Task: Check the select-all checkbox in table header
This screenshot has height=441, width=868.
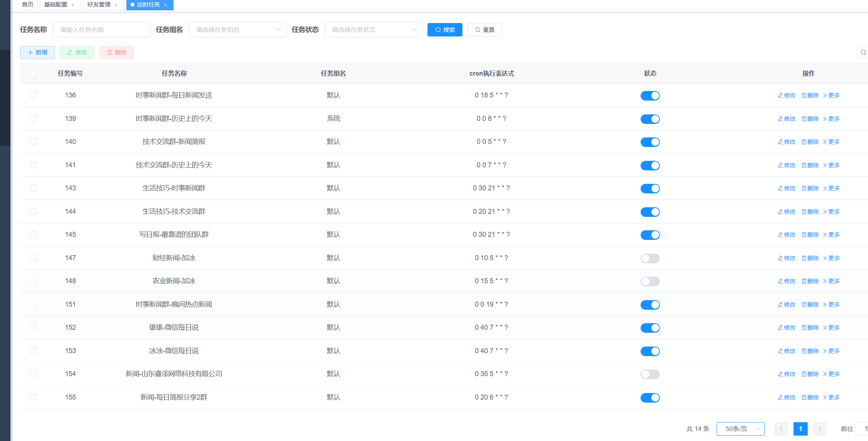Action: pyautogui.click(x=33, y=73)
